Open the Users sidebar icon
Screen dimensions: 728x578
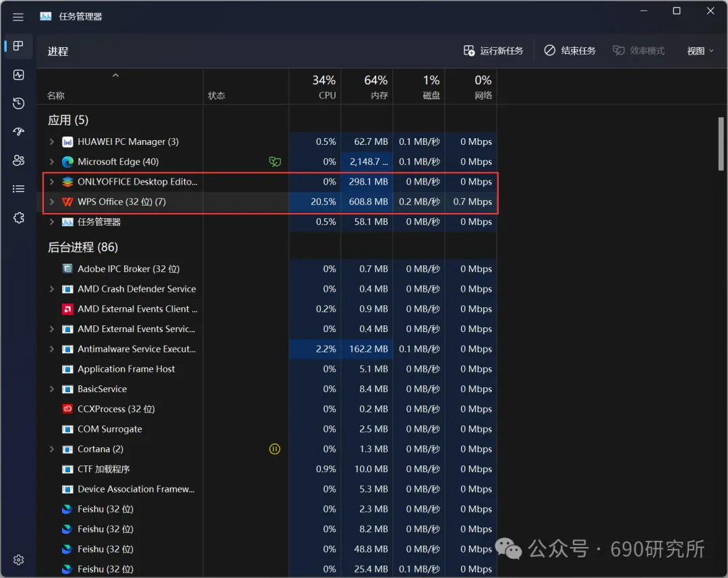pyautogui.click(x=18, y=160)
